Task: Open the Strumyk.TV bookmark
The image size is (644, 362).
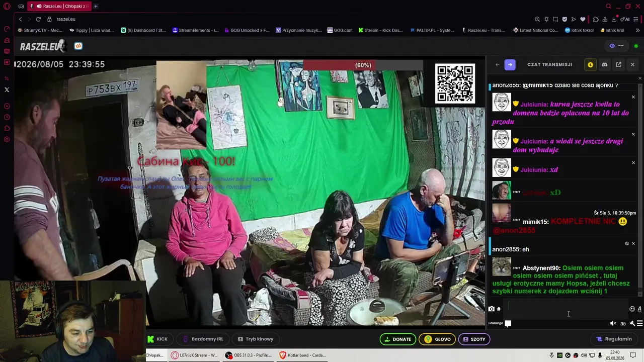Action: click(40, 30)
